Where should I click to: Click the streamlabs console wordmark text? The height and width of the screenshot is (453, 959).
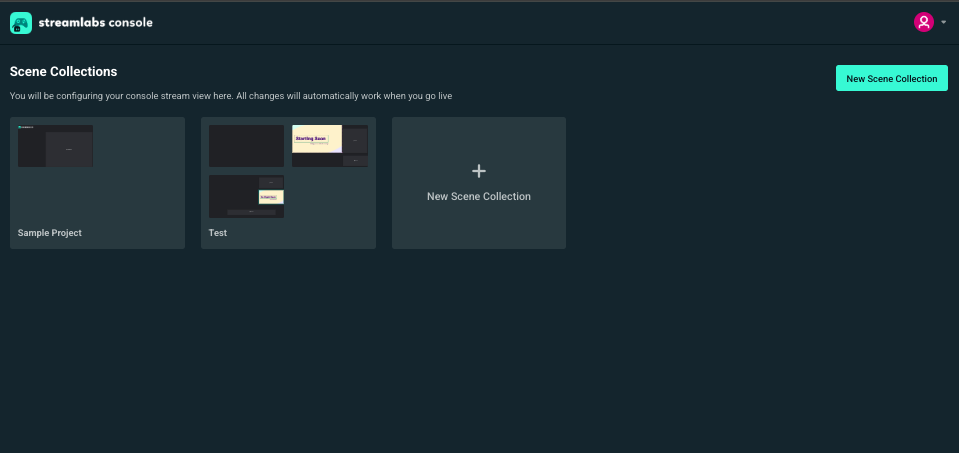click(95, 22)
